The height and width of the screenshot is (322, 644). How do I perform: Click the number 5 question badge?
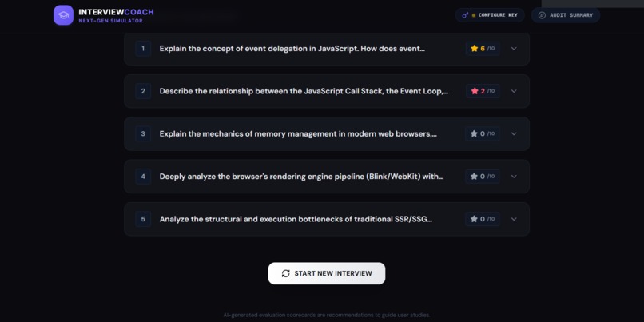click(x=143, y=219)
